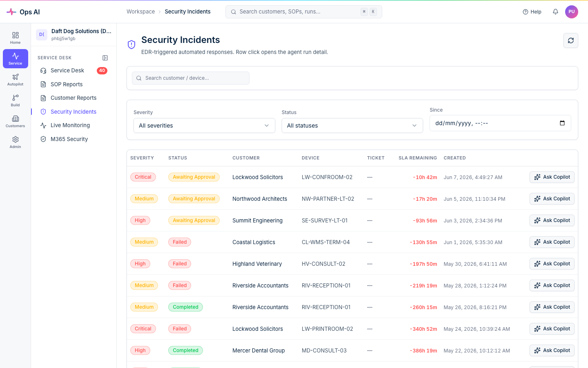This screenshot has height=368, width=588.
Task: Click the 40 badge on Service Desk
Action: [x=102, y=71]
